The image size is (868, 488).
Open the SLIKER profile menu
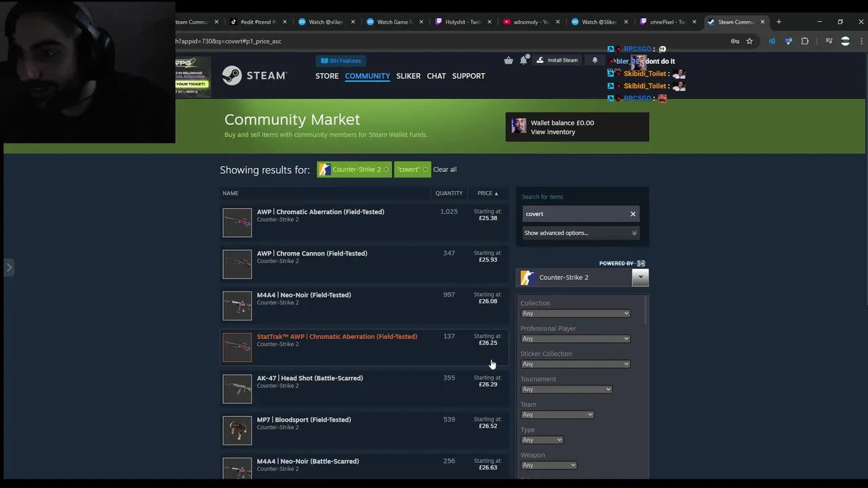tap(408, 76)
